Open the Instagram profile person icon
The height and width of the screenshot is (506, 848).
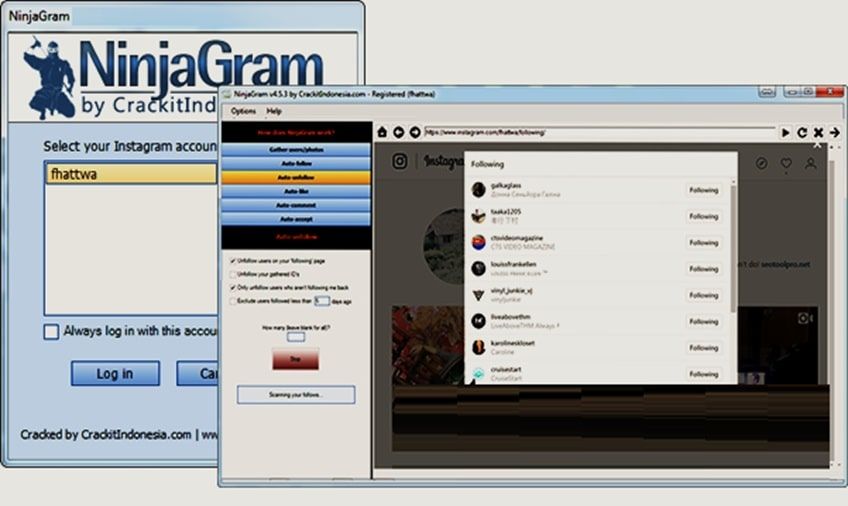click(810, 163)
